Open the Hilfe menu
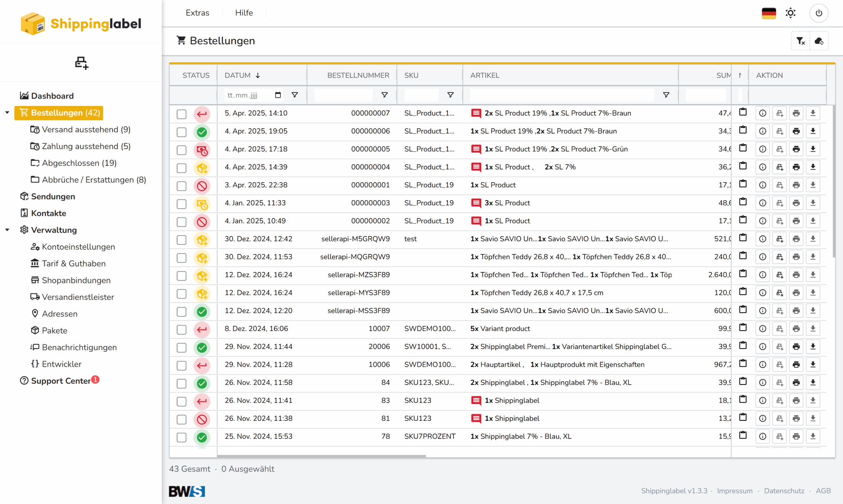The height and width of the screenshot is (504, 843). click(x=244, y=13)
